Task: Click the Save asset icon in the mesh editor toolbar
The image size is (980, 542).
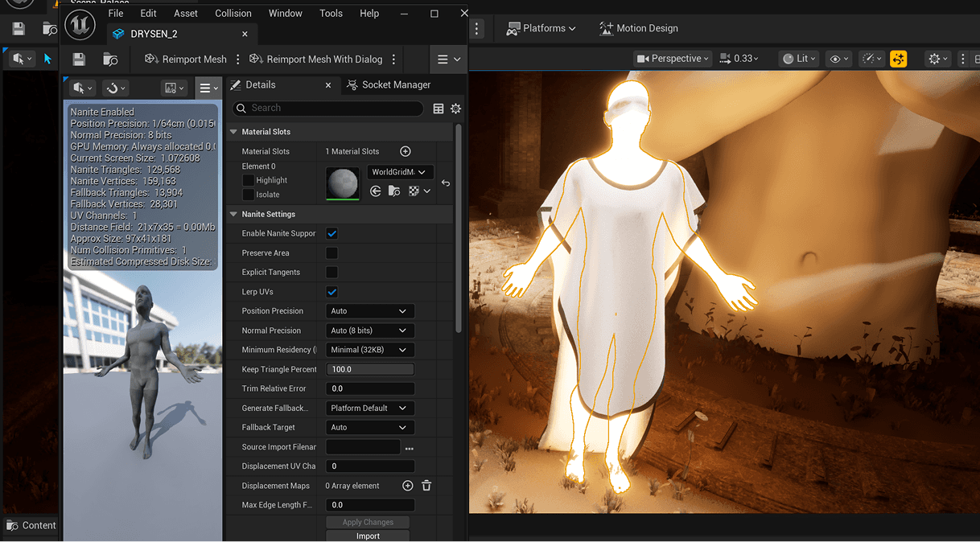Action: [79, 60]
